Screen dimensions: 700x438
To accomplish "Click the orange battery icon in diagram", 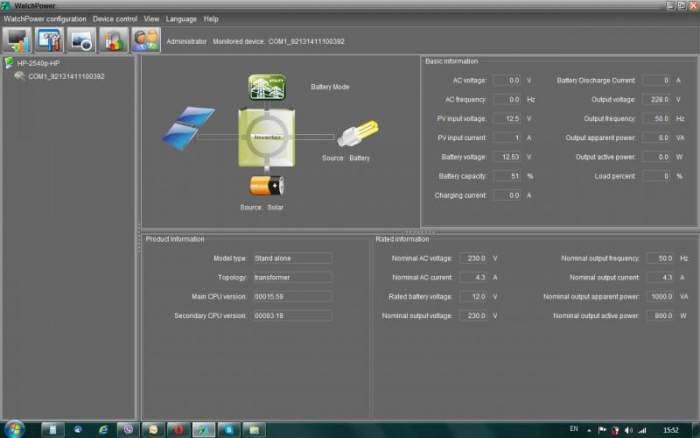I will point(267,185).
